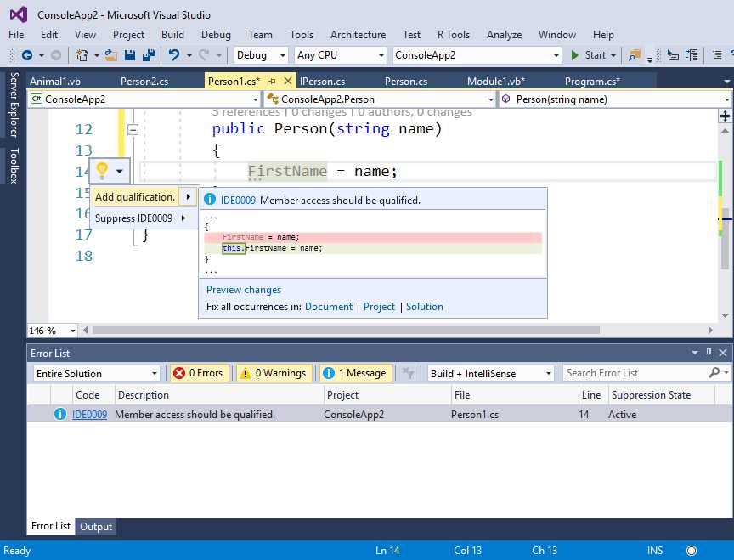The image size is (734, 560).
Task: Open the Architecture menu
Action: [359, 35]
